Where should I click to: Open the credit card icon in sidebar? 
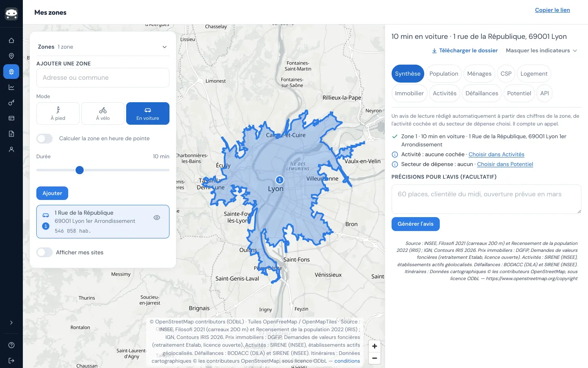click(x=11, y=118)
